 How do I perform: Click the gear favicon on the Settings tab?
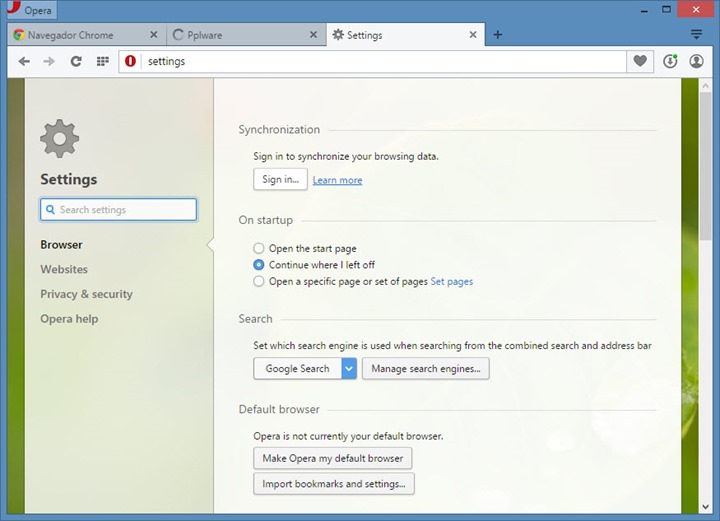pos(338,35)
